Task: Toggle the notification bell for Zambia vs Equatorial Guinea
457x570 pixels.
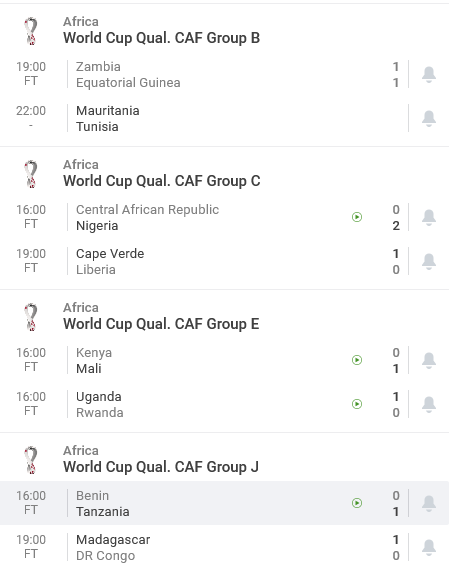Action: coord(429,75)
